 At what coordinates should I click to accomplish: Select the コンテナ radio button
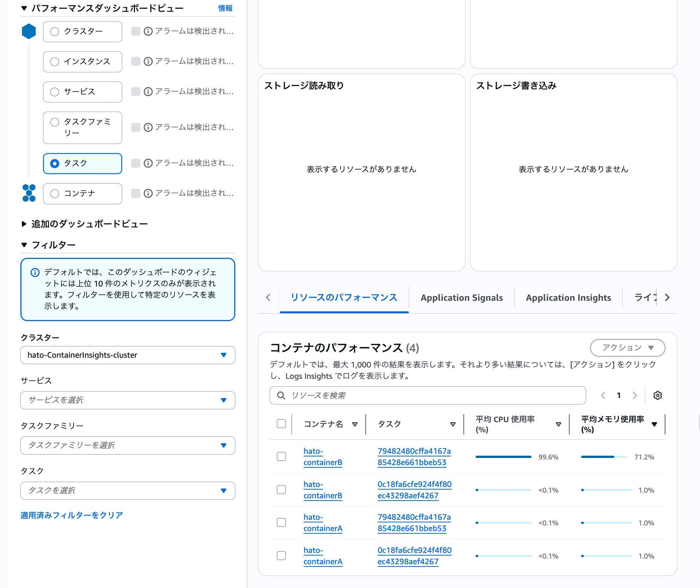tap(54, 193)
